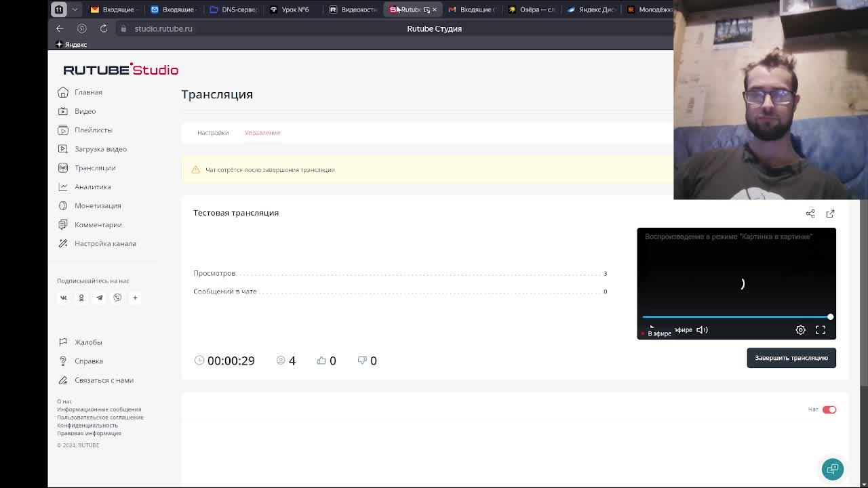This screenshot has width=868, height=488.
Task: Reload the page in the browser
Action: (104, 28)
